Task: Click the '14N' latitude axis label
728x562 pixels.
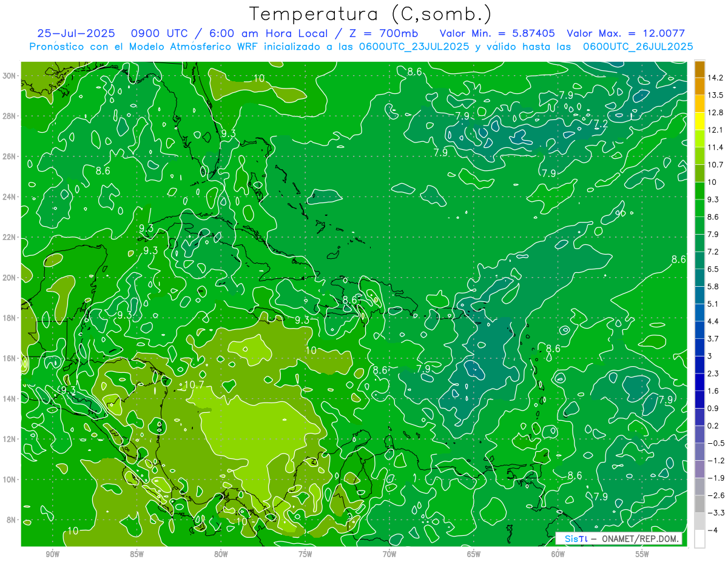Action: pyautogui.click(x=10, y=399)
